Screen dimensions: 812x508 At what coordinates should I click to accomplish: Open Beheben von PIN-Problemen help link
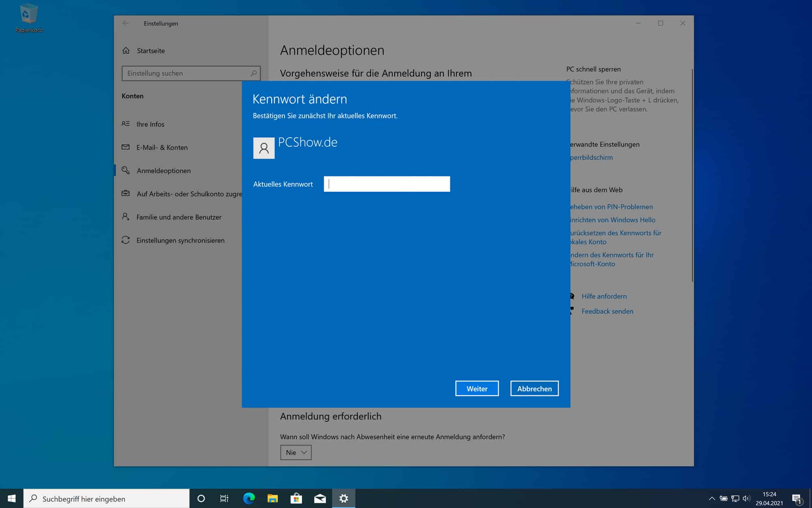click(x=611, y=207)
